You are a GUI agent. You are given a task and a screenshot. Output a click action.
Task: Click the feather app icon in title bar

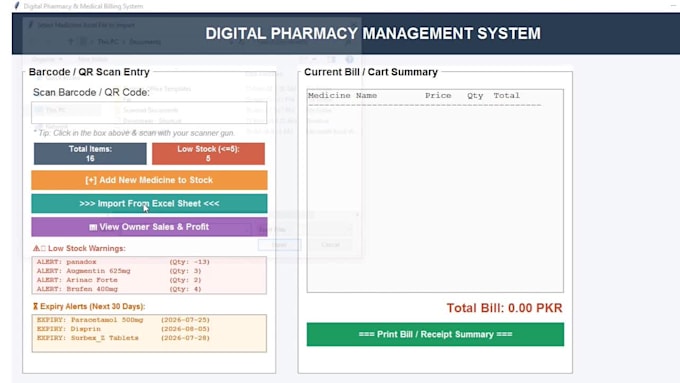(x=17, y=6)
